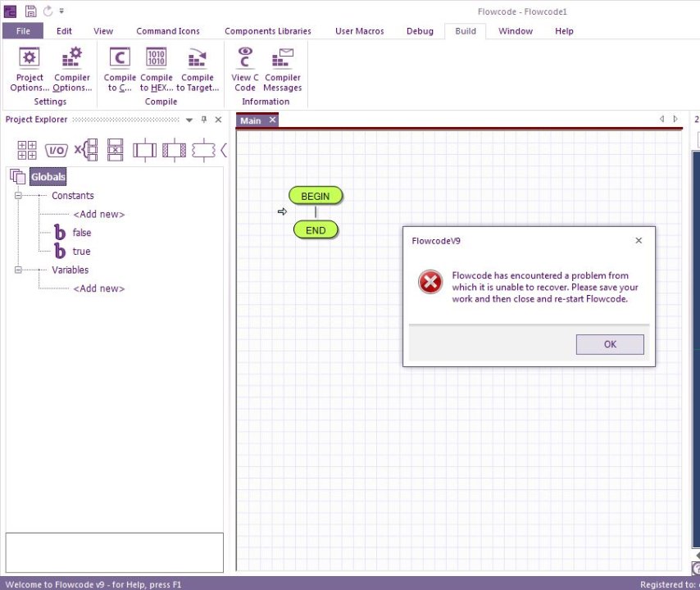Select the User Macros tab
This screenshot has height=590, width=700.
pos(359,31)
